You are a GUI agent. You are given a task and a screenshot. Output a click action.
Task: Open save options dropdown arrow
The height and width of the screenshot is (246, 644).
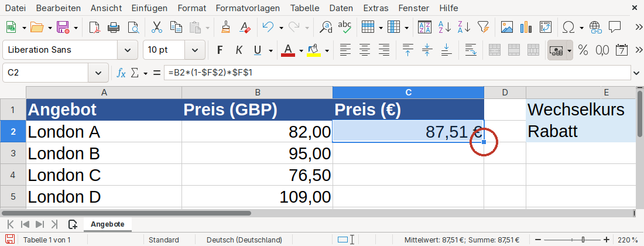[x=76, y=28]
